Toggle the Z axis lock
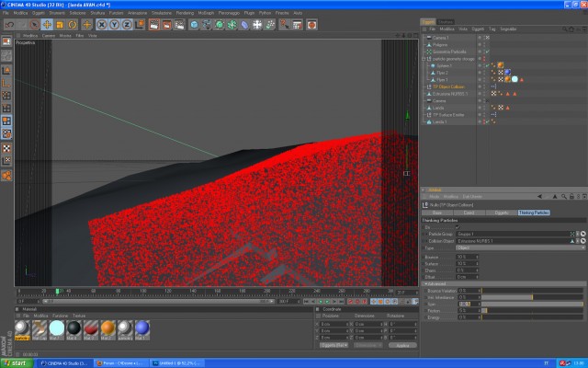Viewport: 588px width, 368px height. pos(127,25)
